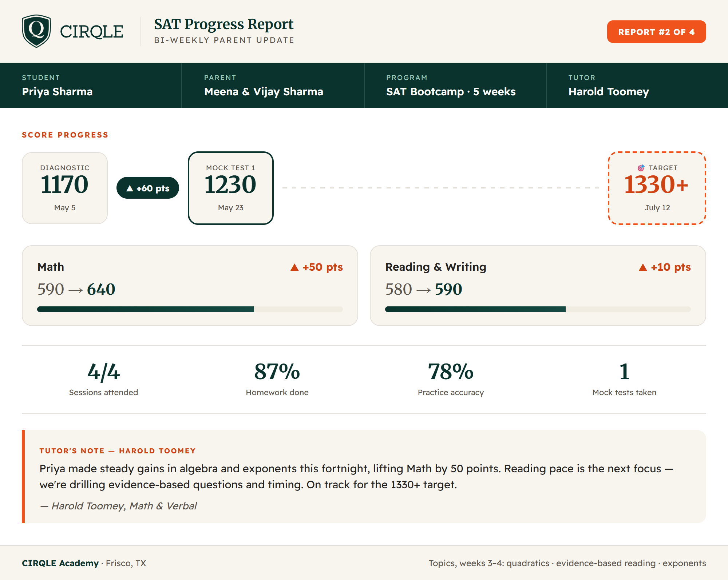Click the 4/4 Sessions attended stat
This screenshot has width=728, height=580.
click(103, 379)
